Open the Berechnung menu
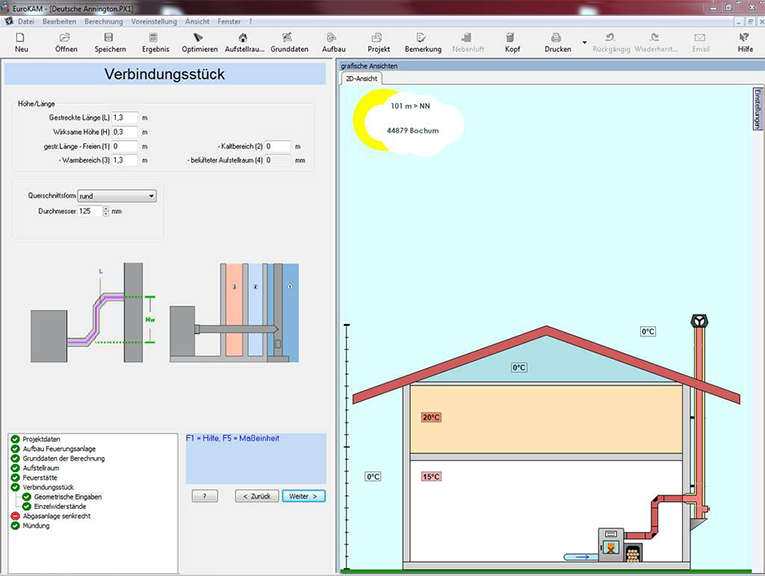The height and width of the screenshot is (576, 765). coord(103,20)
